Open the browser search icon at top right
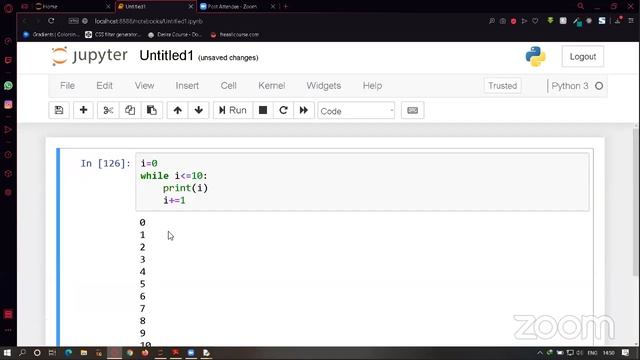Image resolution: width=640 pixels, height=360 pixels. click(580, 6)
